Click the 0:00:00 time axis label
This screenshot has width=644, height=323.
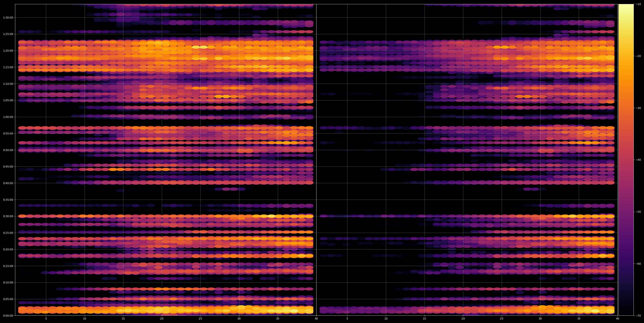(x=8, y=315)
